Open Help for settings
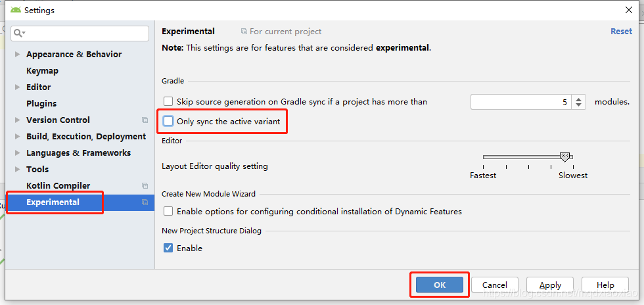The width and height of the screenshot is (644, 305). pos(605,285)
